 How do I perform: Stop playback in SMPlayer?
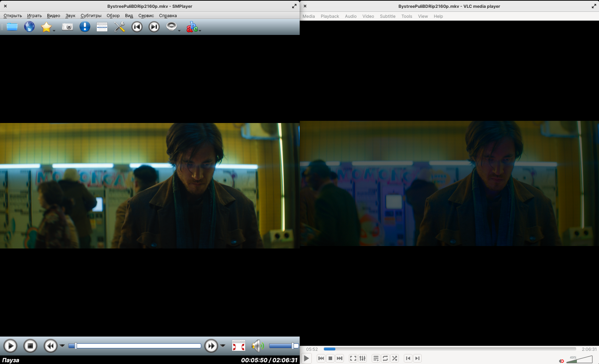(30, 346)
